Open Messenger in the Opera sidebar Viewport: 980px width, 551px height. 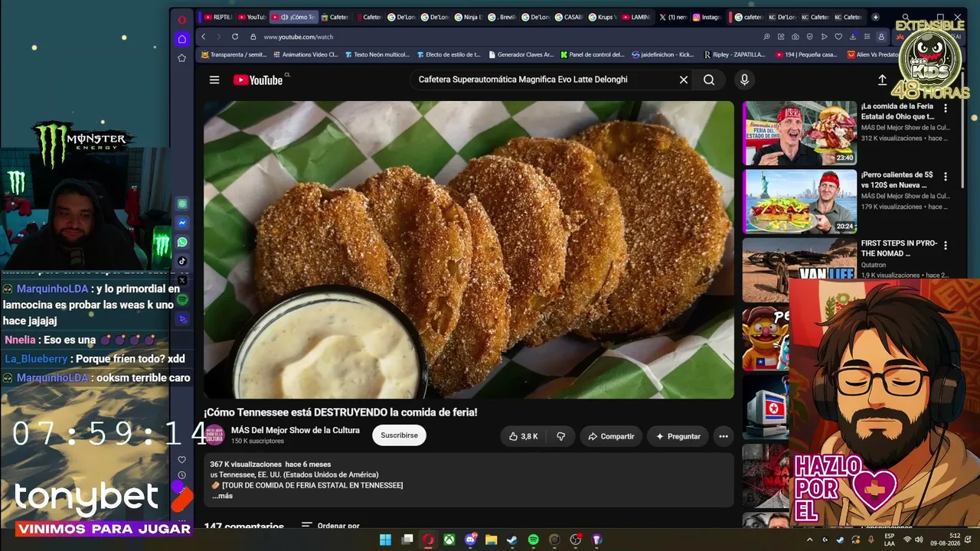point(182,223)
